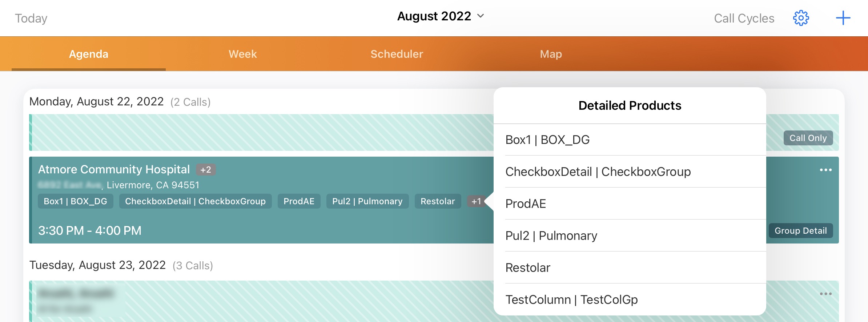Screen dimensions: 868x322
Task: Click the plus icon to add call
Action: point(843,18)
